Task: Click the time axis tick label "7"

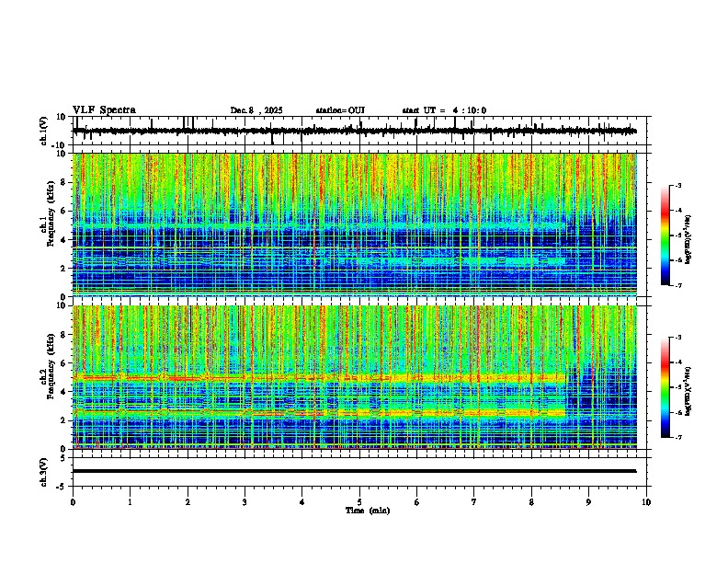Action: [x=474, y=502]
